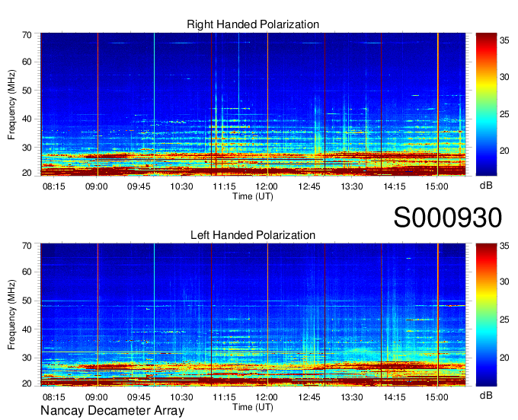Click the 35 dB tick on the lower colorbar

(x=504, y=246)
